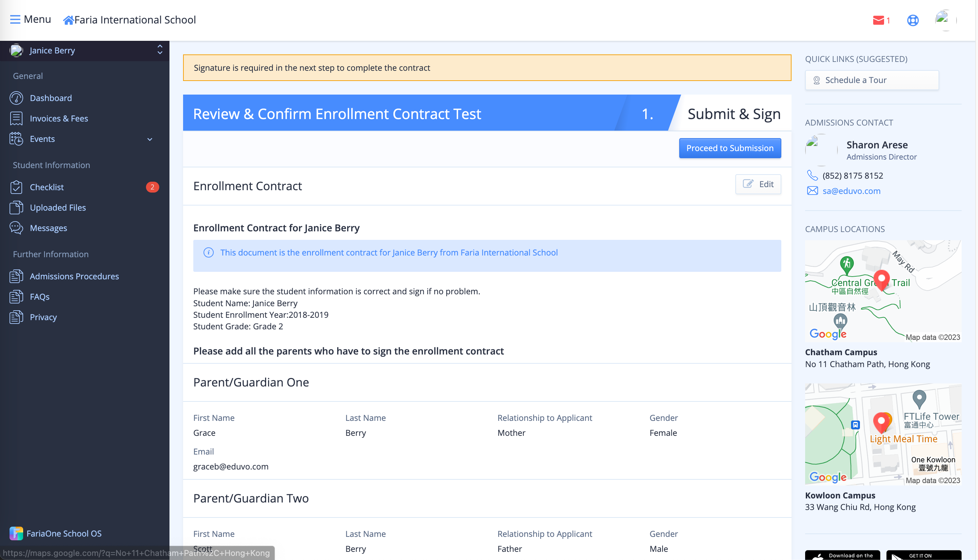Email Sharon Arese via sa@eduvo.com link
The image size is (978, 560).
coord(851,191)
